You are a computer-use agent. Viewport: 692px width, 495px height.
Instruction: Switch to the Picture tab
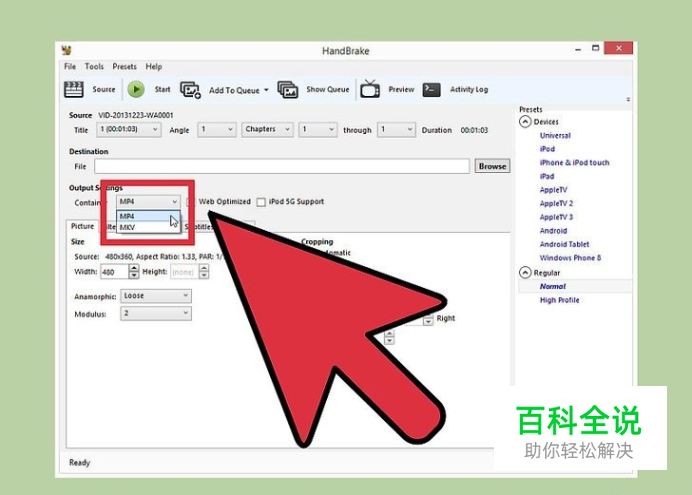point(83,226)
